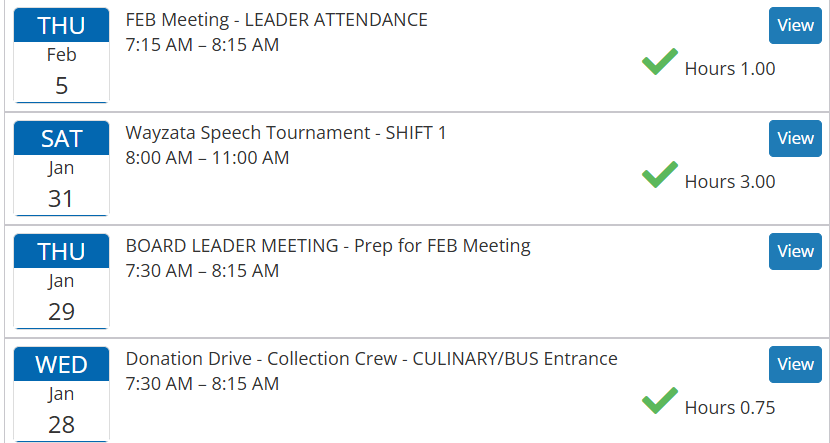The width and height of the screenshot is (830, 443).
Task: Open the Thu Feb 5 date badge
Action: (61, 56)
